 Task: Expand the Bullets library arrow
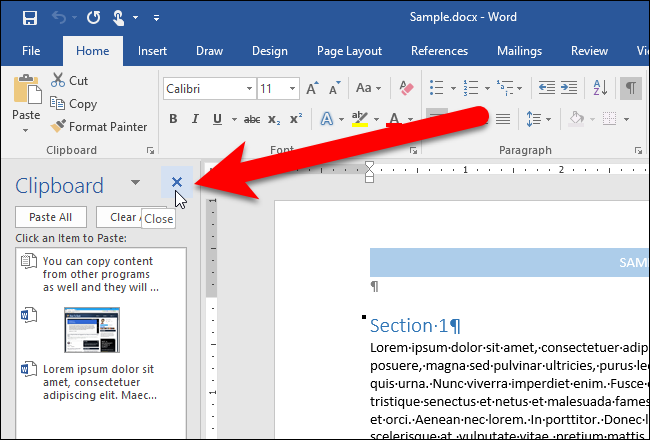(x=453, y=88)
